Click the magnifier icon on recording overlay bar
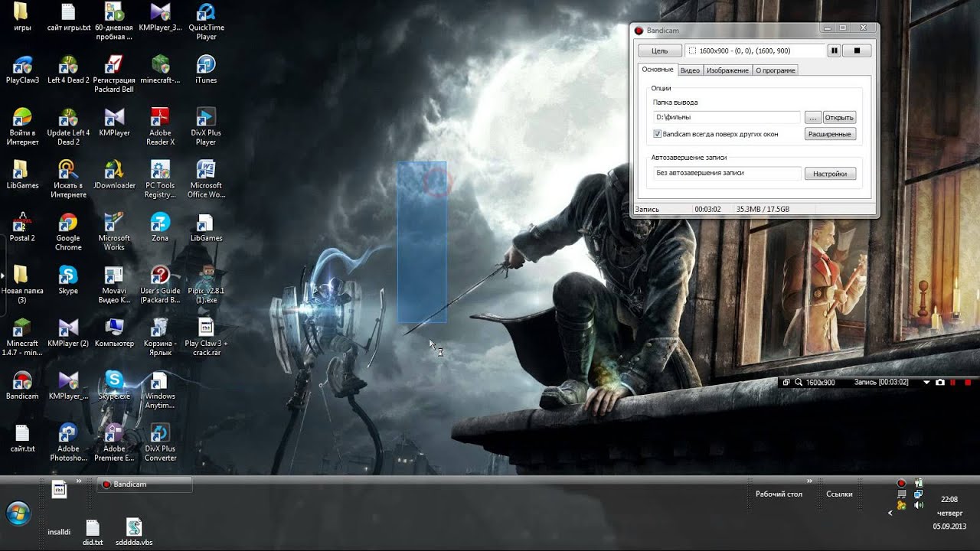Image resolution: width=980 pixels, height=551 pixels. 798,382
